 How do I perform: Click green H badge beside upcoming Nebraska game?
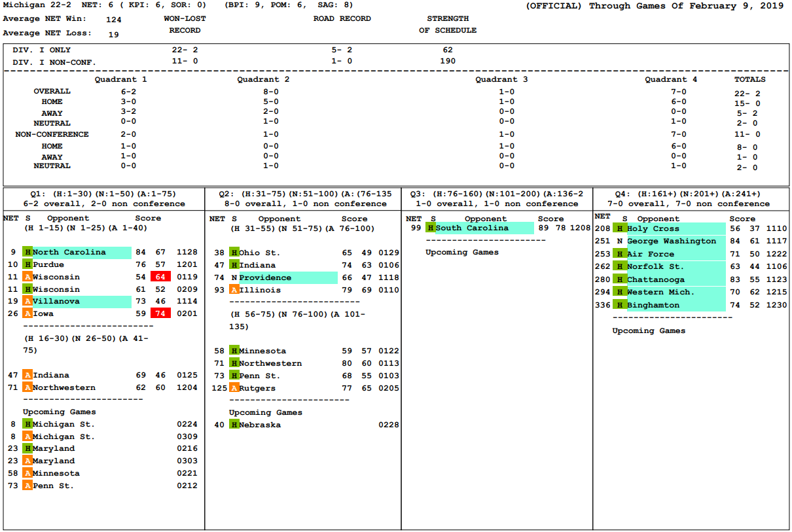pos(234,425)
